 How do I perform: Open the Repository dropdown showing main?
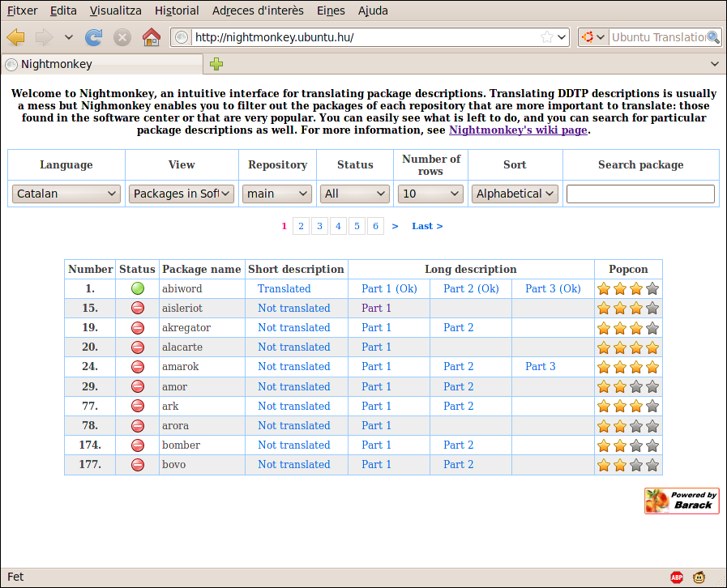(x=277, y=194)
